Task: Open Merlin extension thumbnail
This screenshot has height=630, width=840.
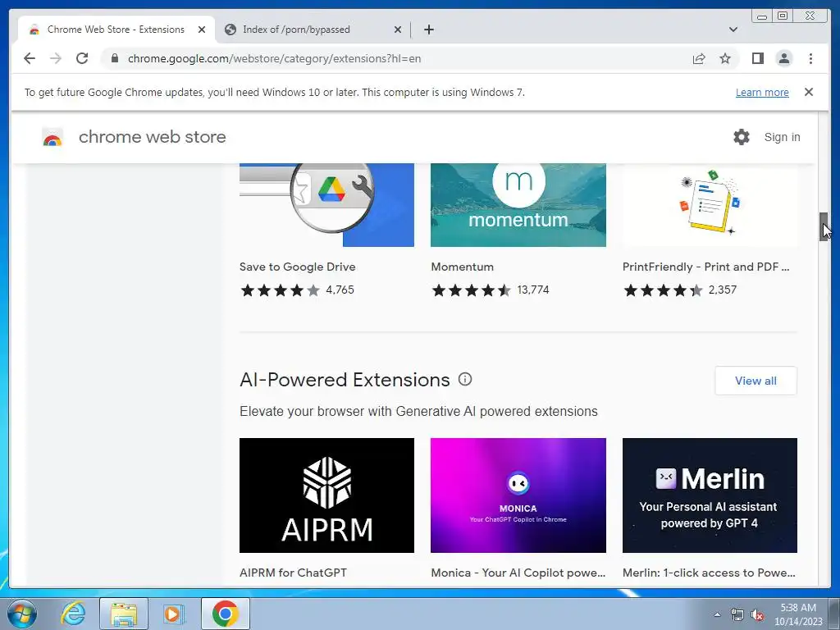Action: click(x=710, y=495)
